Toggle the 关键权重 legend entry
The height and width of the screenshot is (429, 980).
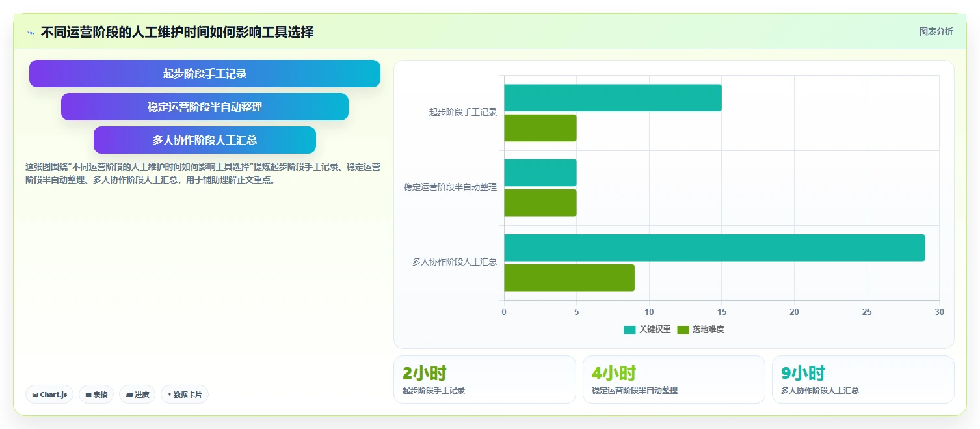647,329
